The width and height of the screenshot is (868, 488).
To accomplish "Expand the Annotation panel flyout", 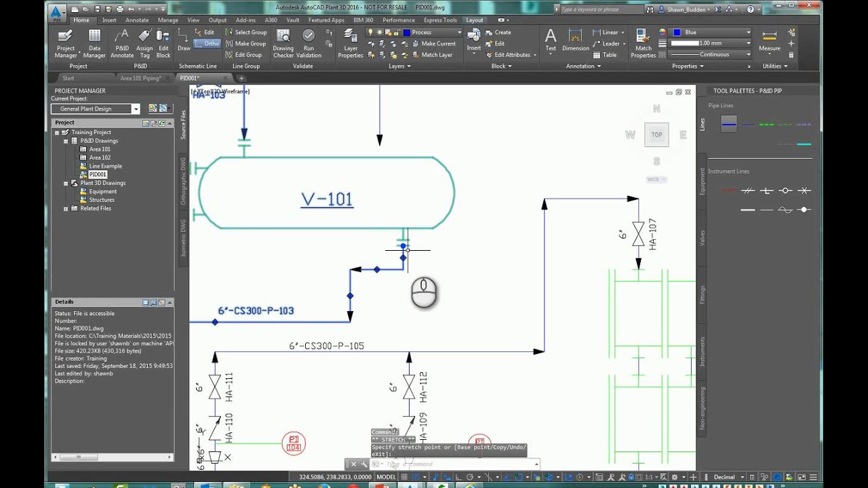I will coord(584,66).
